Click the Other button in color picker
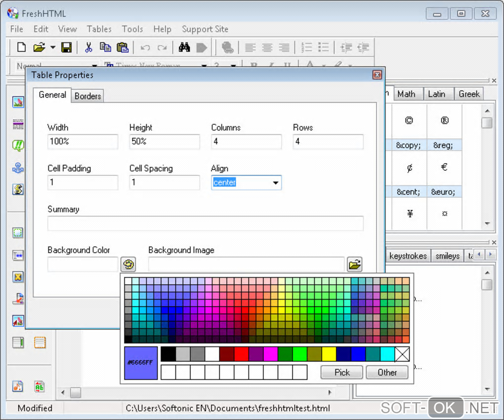Image resolution: width=504 pixels, height=420 pixels. tap(387, 372)
